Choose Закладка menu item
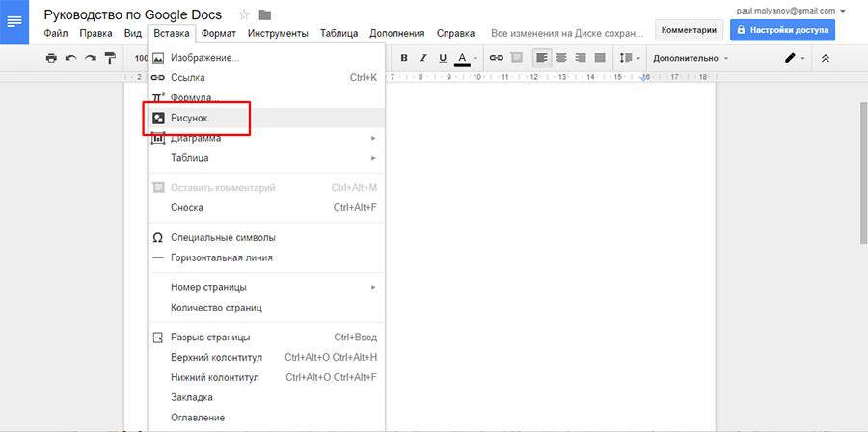The height and width of the screenshot is (432, 868). pyautogui.click(x=266, y=397)
